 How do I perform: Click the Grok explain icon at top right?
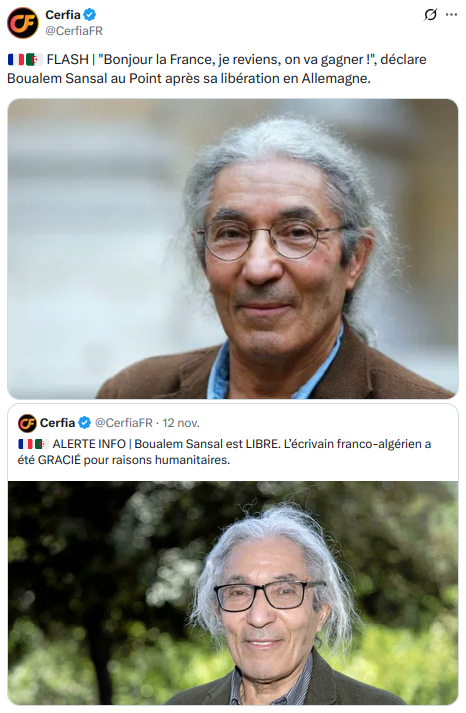tap(430, 15)
